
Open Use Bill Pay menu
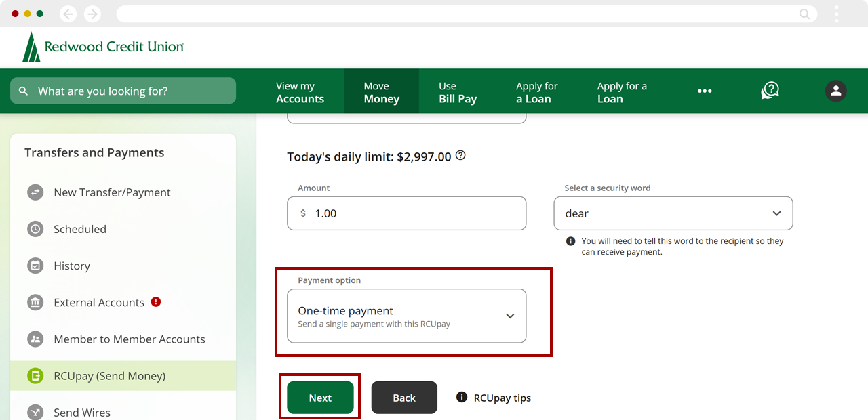[x=458, y=92]
